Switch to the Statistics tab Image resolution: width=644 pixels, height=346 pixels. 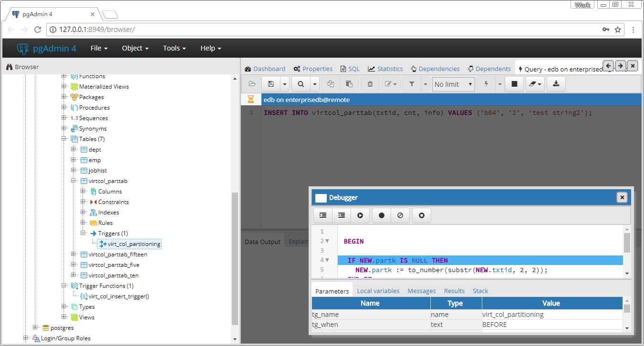pos(385,69)
